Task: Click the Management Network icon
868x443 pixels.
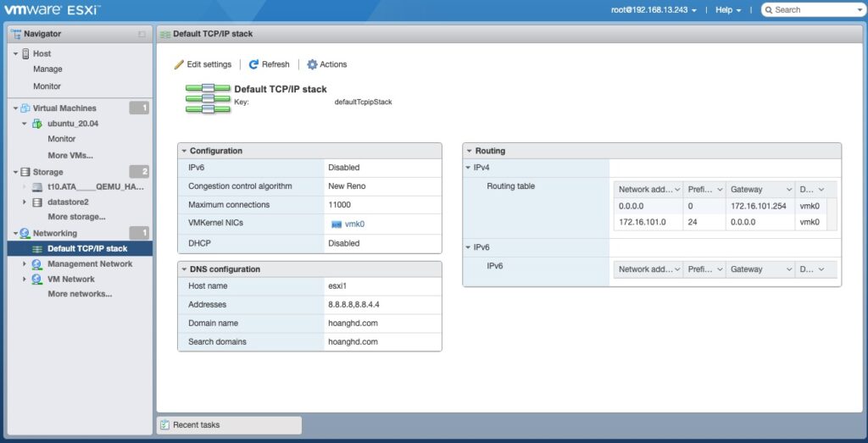Action: 37,264
